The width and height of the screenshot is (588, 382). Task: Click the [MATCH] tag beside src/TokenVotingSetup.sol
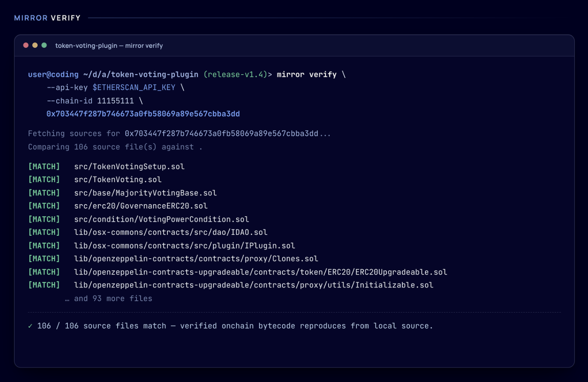click(44, 167)
